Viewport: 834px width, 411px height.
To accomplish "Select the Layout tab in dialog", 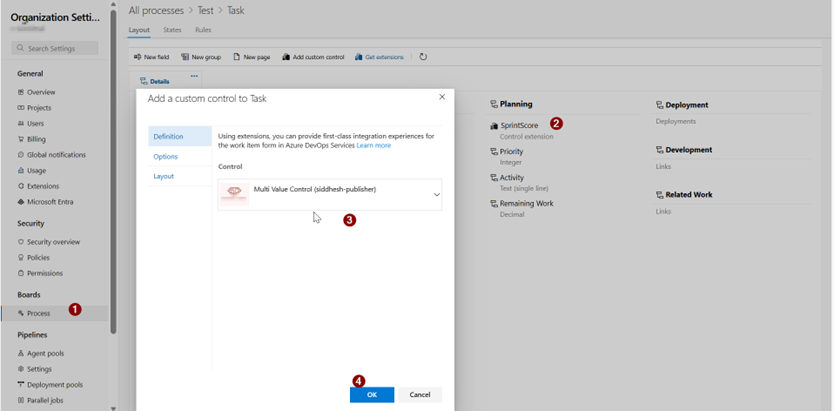I will coord(180,176).
